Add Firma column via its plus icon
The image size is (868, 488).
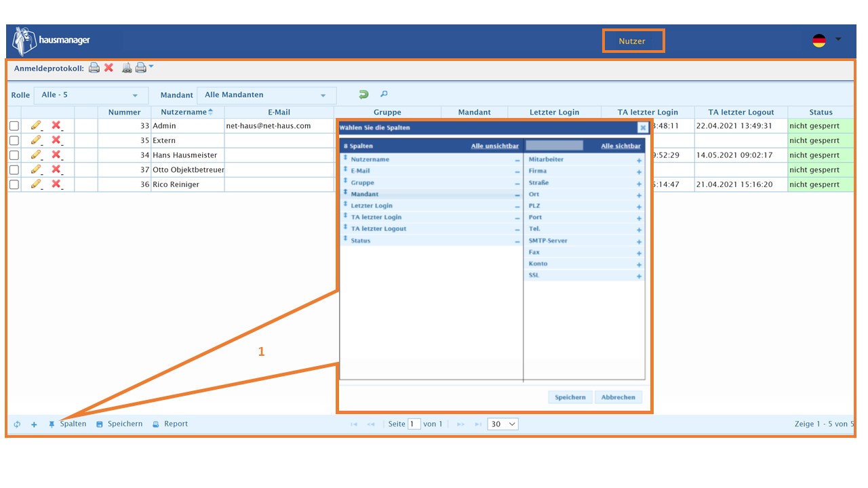(639, 172)
